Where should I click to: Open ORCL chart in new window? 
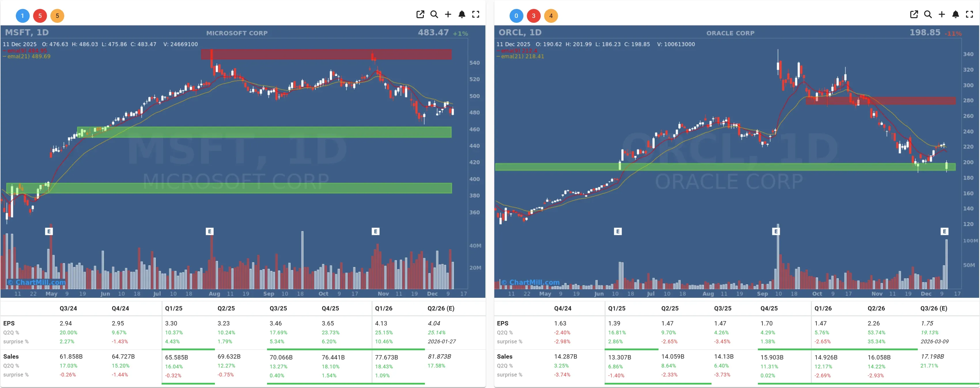tap(914, 14)
